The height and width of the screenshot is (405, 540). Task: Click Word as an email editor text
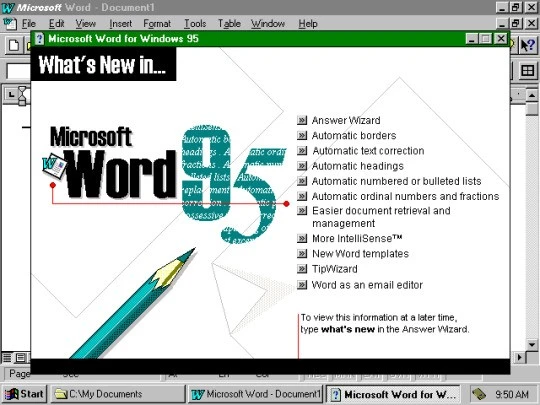click(x=367, y=285)
